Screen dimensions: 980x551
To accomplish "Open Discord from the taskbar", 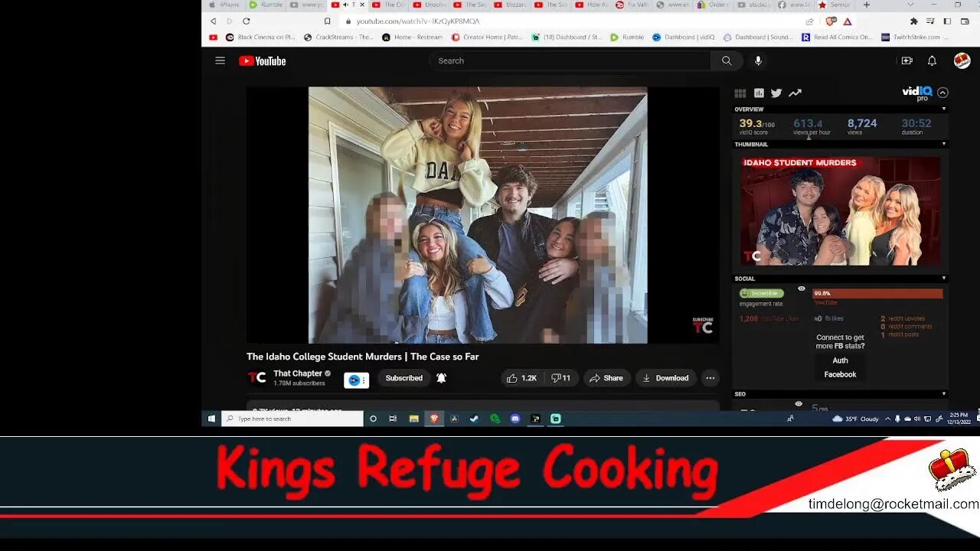I will pyautogui.click(x=515, y=419).
